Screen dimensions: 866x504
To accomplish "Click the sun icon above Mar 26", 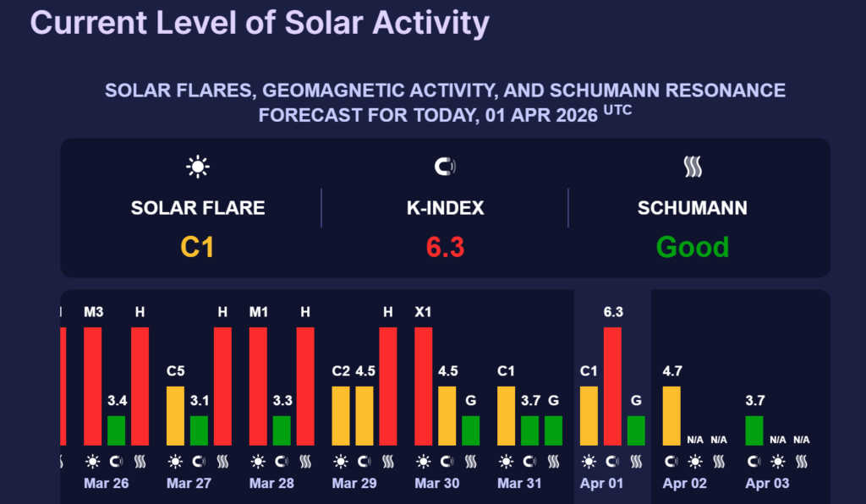I will [x=93, y=462].
